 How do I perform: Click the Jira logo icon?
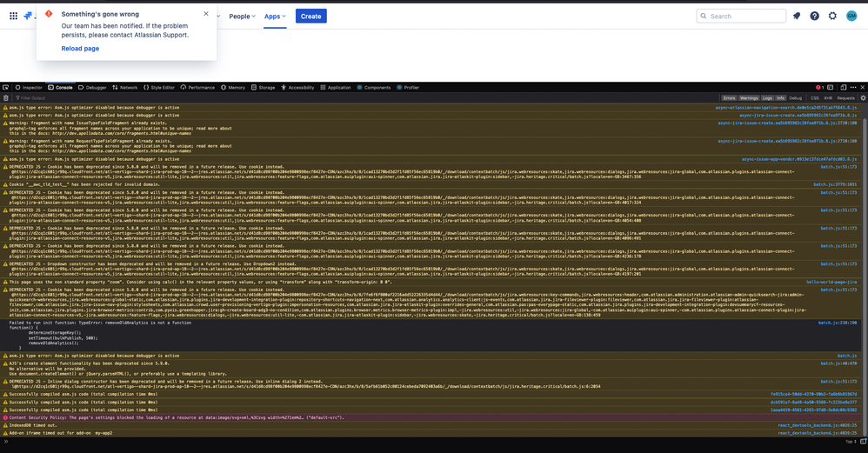(x=28, y=16)
